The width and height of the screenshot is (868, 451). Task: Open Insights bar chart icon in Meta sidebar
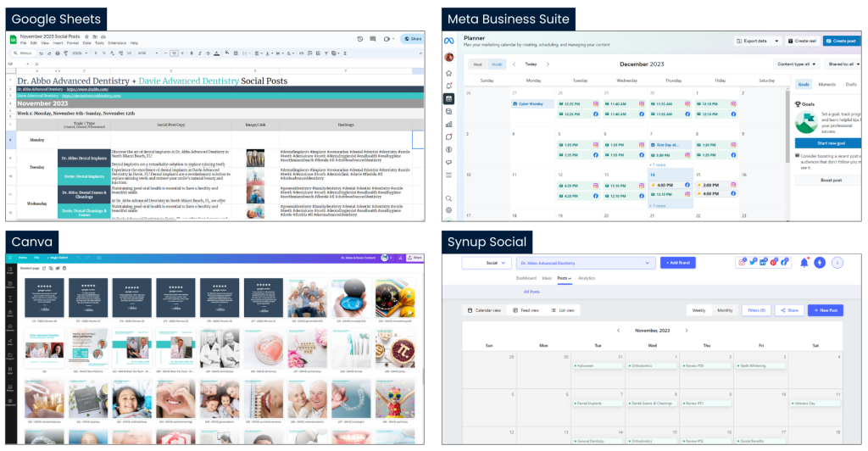pyautogui.click(x=449, y=124)
